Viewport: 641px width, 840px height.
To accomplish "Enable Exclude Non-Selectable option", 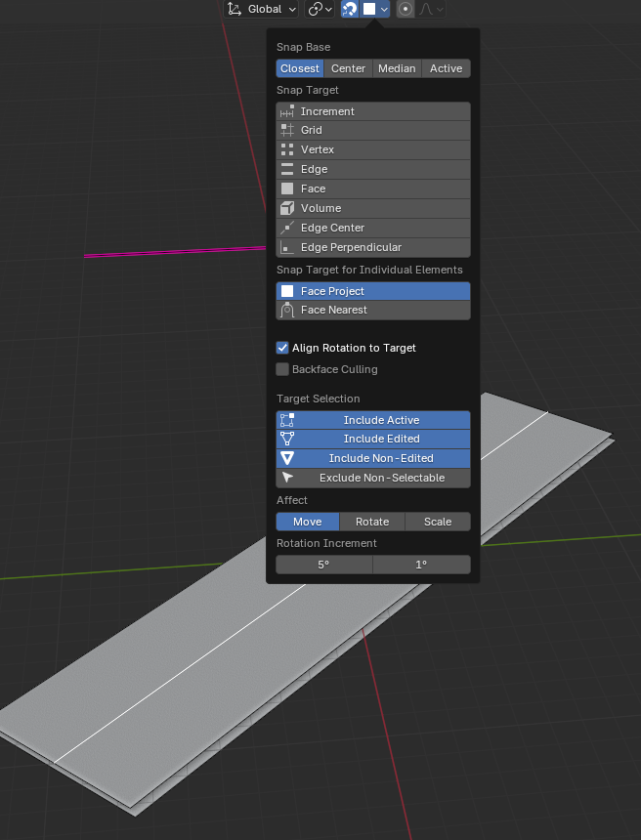I will pos(373,478).
